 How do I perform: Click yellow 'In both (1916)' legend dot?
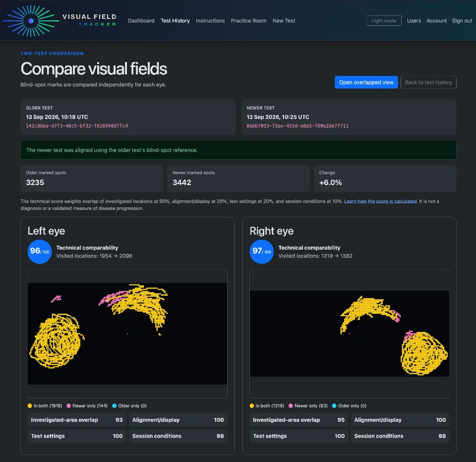[30, 406]
